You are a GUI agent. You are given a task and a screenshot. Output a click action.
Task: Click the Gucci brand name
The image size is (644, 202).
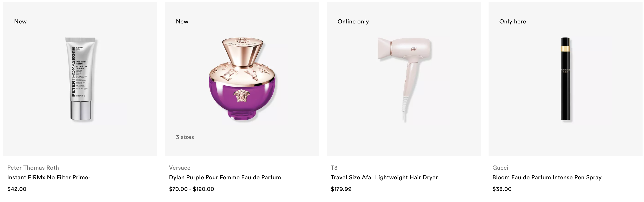pyautogui.click(x=500, y=168)
